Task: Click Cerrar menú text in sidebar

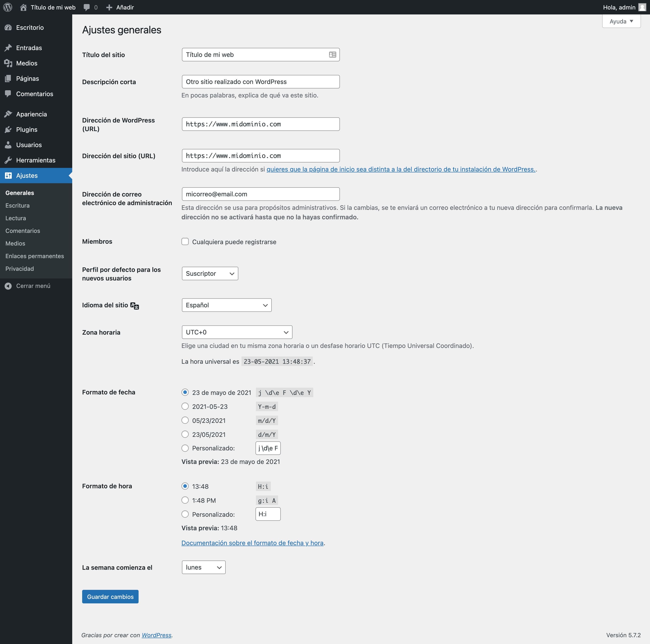Action: (x=33, y=286)
